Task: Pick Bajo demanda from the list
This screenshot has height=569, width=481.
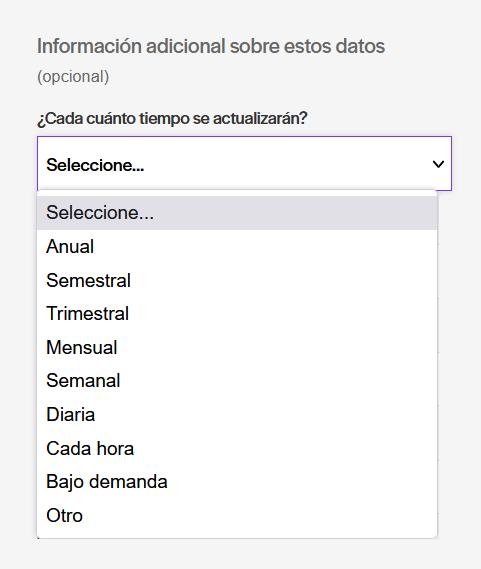Action: (237, 482)
